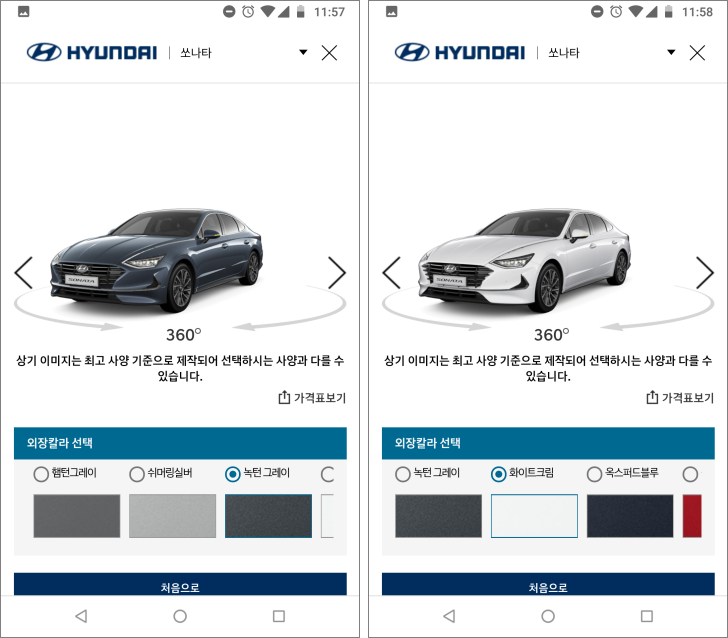
Task: Tap the 11:58 clock in the right status bar
Action: click(697, 12)
